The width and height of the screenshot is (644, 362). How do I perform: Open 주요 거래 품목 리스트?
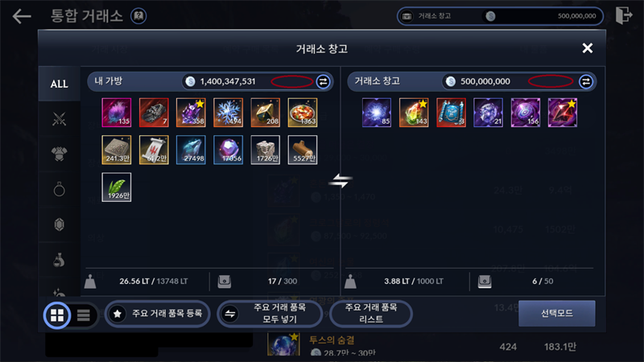pyautogui.click(x=370, y=314)
